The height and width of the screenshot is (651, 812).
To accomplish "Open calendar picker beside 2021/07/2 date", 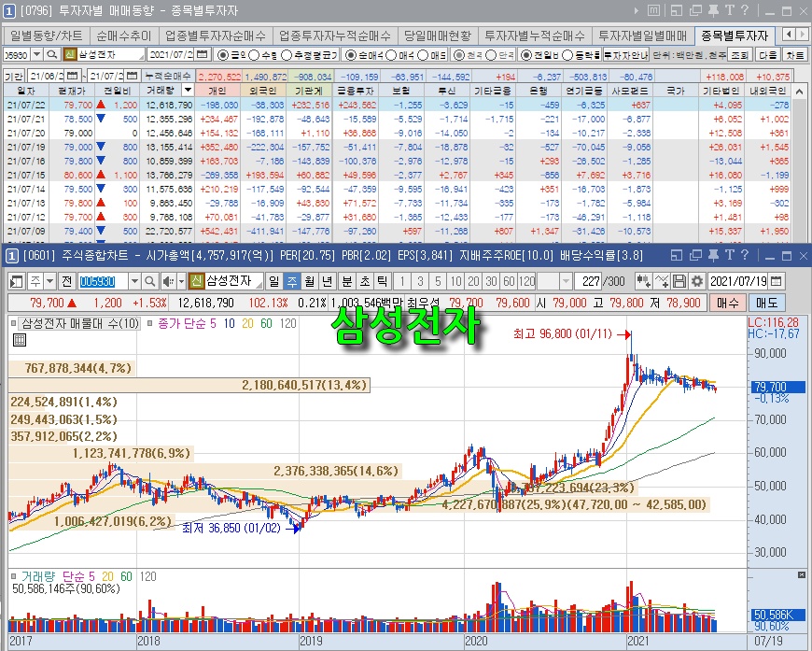I will pyautogui.click(x=202, y=54).
